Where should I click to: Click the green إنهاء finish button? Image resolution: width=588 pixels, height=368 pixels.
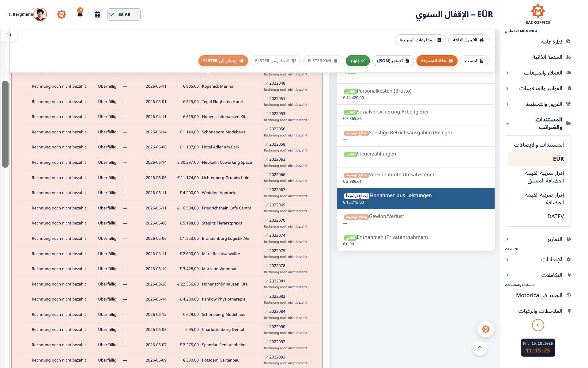point(358,61)
